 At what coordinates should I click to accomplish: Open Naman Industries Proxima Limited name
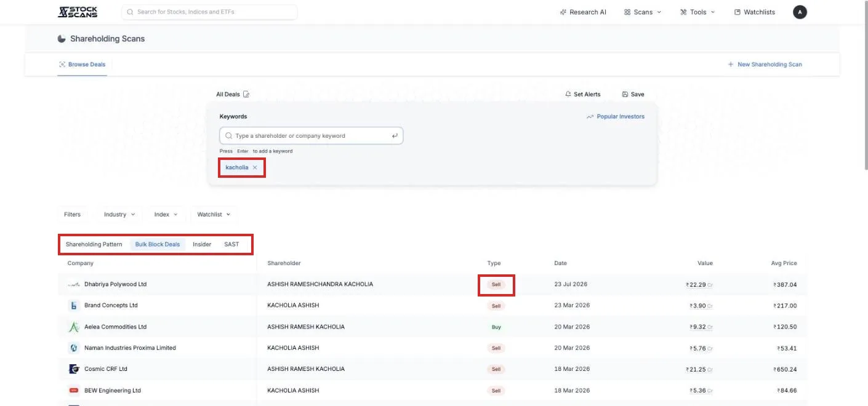pos(130,348)
